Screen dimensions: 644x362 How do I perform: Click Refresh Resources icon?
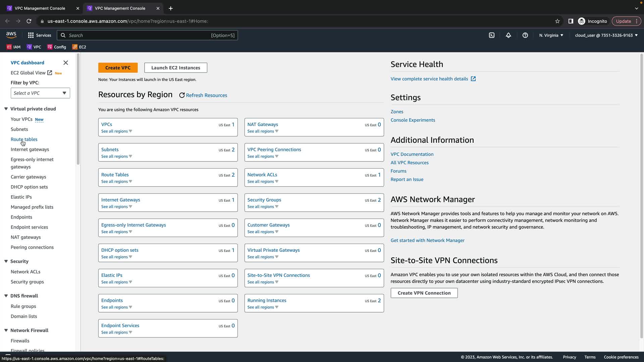[x=182, y=95]
